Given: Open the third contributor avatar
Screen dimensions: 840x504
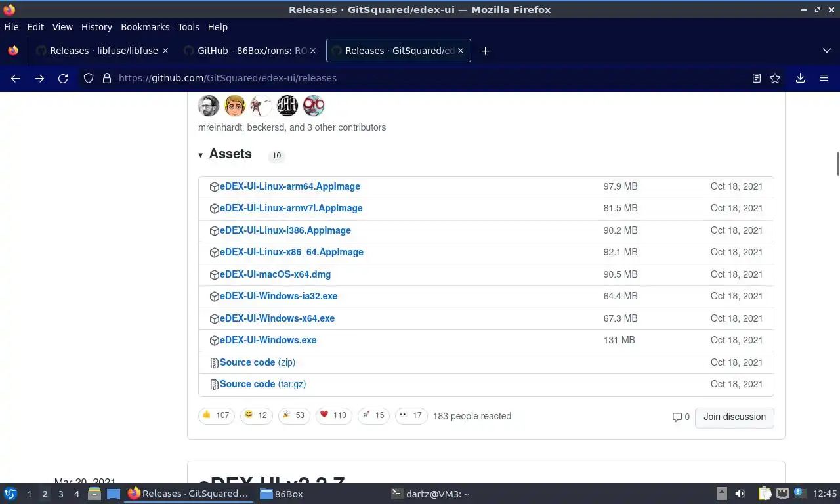Looking at the screenshot, I should (261, 105).
